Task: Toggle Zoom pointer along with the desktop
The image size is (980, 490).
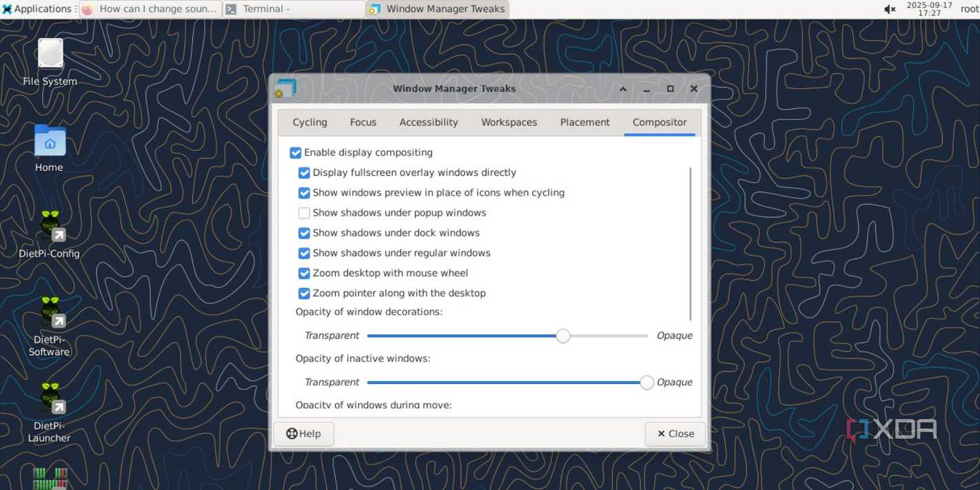Action: (304, 293)
